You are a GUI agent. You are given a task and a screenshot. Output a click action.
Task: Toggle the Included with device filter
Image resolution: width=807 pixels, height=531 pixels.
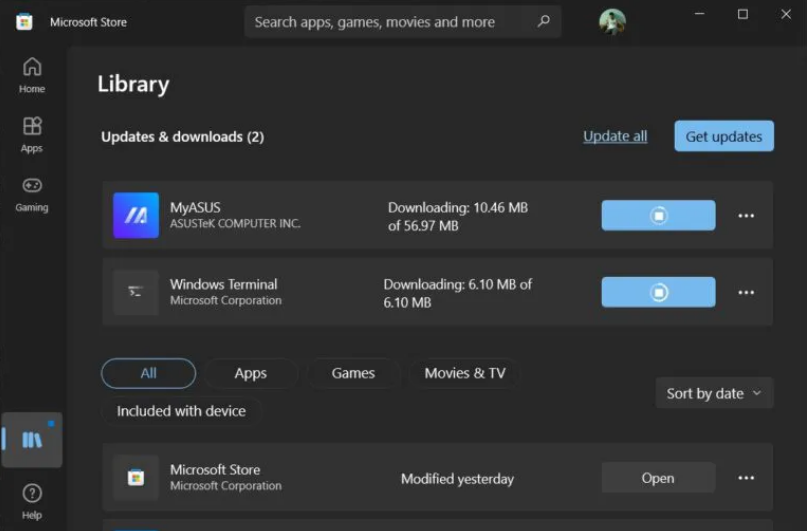[181, 411]
